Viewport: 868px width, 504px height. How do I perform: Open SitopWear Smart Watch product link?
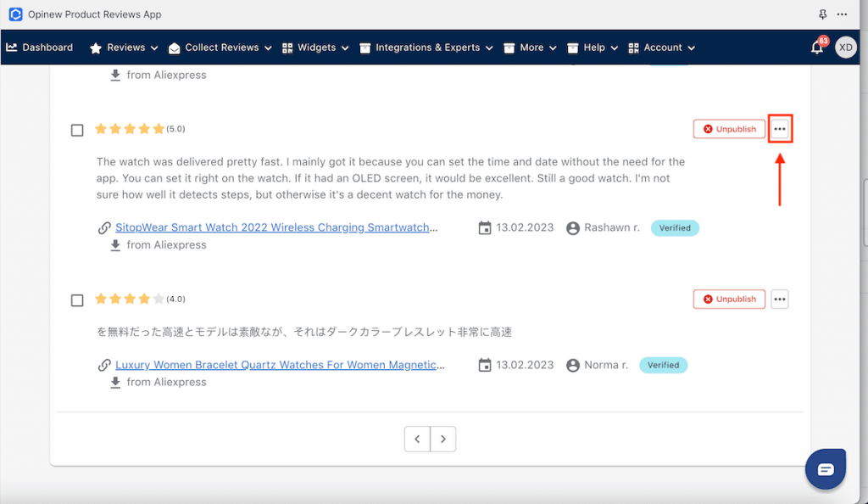tap(276, 227)
